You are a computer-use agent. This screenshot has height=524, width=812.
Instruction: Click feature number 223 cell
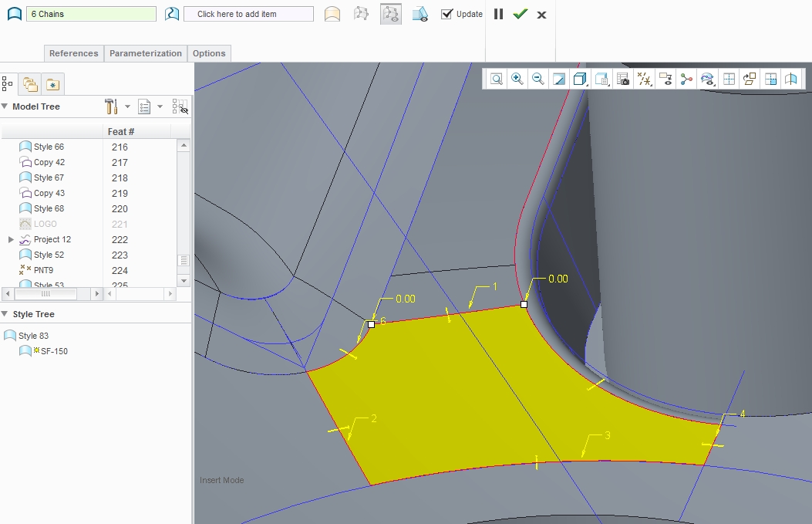120,255
